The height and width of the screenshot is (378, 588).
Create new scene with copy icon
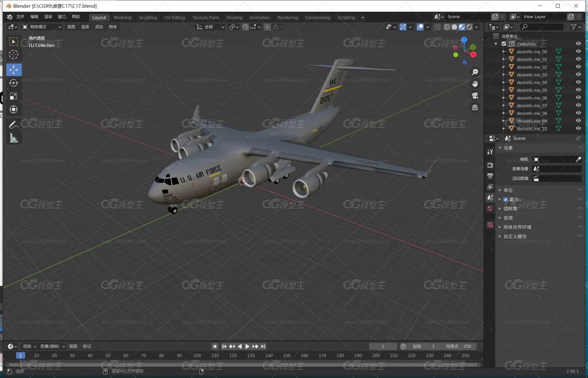[495, 17]
